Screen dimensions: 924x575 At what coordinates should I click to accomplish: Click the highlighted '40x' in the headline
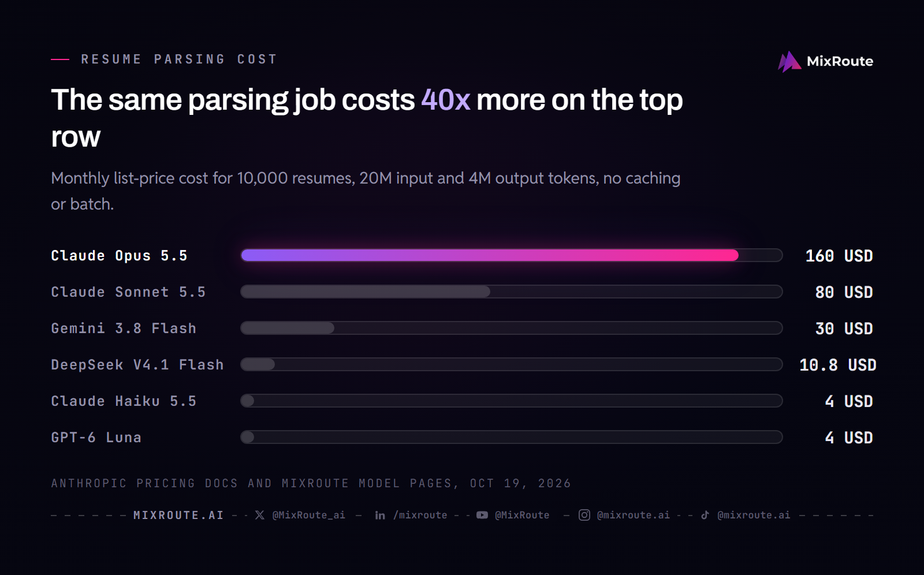pyautogui.click(x=446, y=100)
